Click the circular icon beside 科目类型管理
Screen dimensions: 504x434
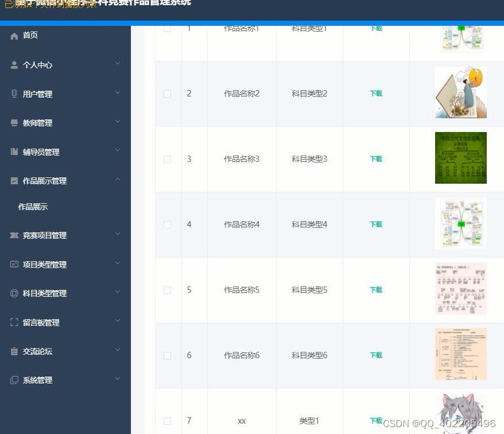[x=14, y=293]
